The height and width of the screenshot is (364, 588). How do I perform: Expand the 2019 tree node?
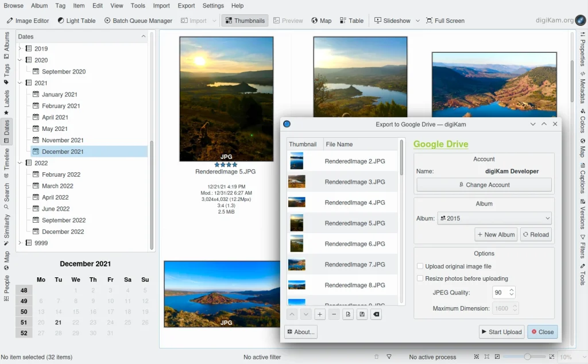[x=20, y=49]
